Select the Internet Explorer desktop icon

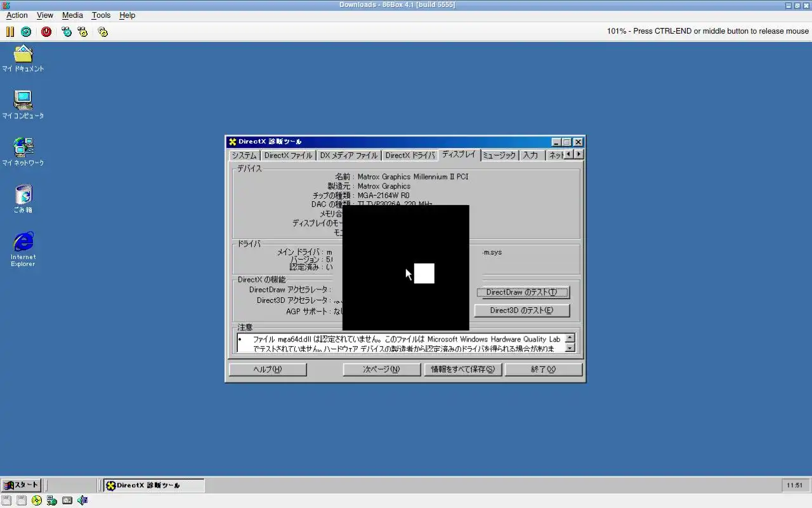click(23, 250)
